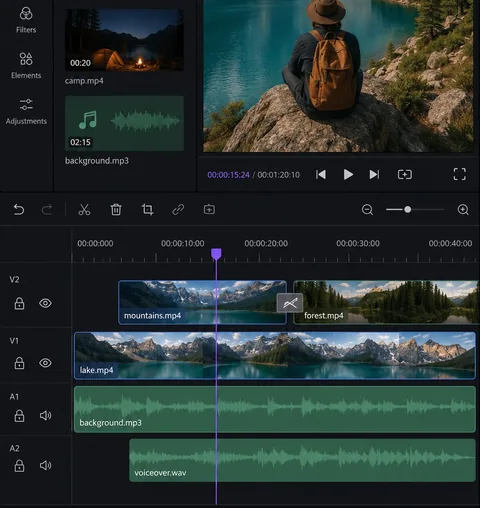The height and width of the screenshot is (508, 480).
Task: Mute the A1 audio track
Action: pyautogui.click(x=45, y=415)
